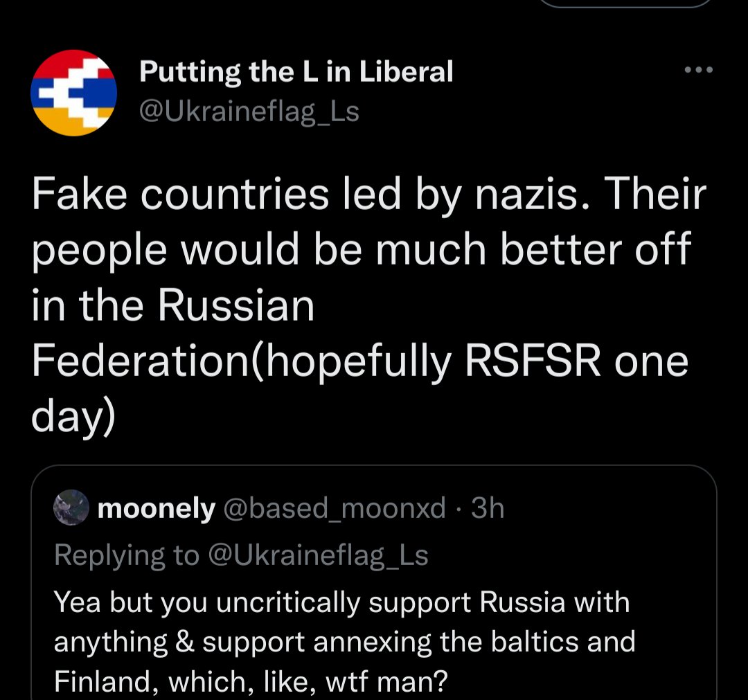Tap the "in the Russian" text line
Viewport: 748px width, 700px height.
click(x=173, y=305)
